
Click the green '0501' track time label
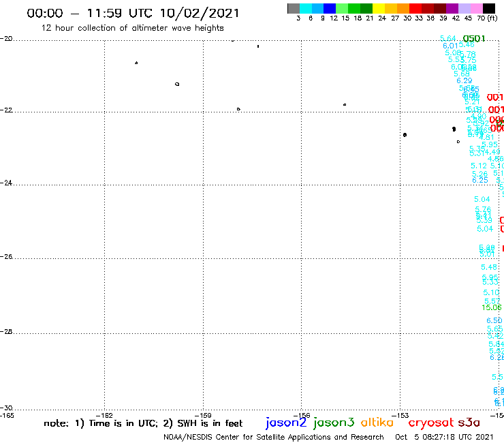click(474, 39)
